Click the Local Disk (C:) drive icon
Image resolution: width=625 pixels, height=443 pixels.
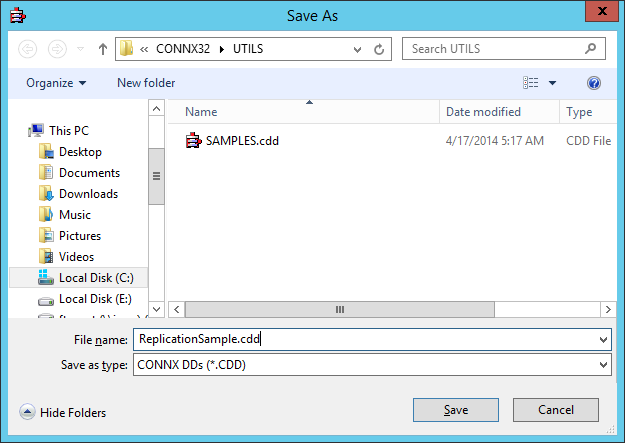[x=46, y=277]
